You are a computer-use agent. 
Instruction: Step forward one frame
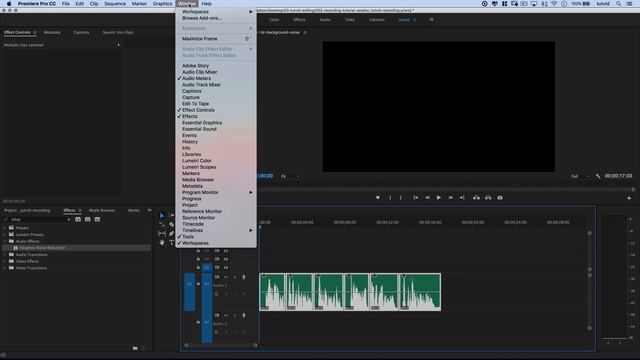coord(451,198)
